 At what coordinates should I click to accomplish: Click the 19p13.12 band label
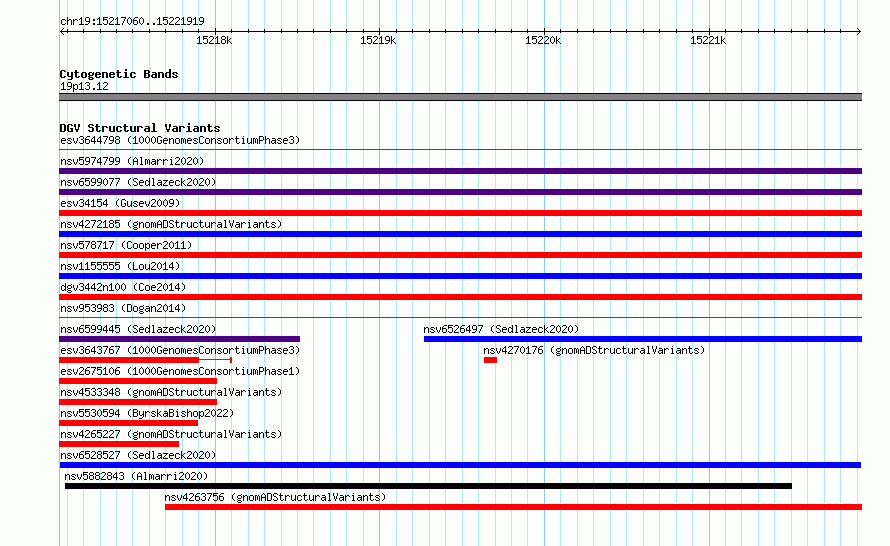point(84,86)
